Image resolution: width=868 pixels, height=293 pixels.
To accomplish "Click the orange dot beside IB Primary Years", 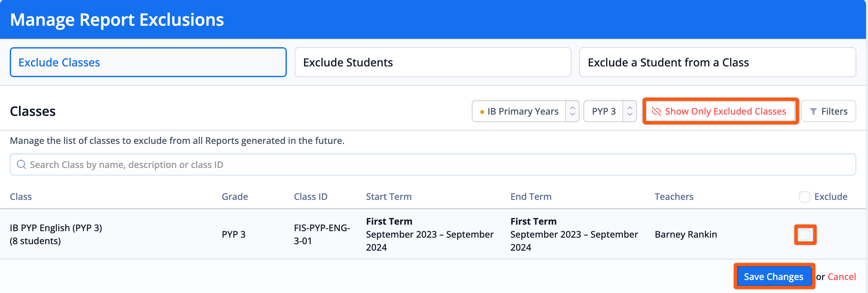I will coord(482,112).
